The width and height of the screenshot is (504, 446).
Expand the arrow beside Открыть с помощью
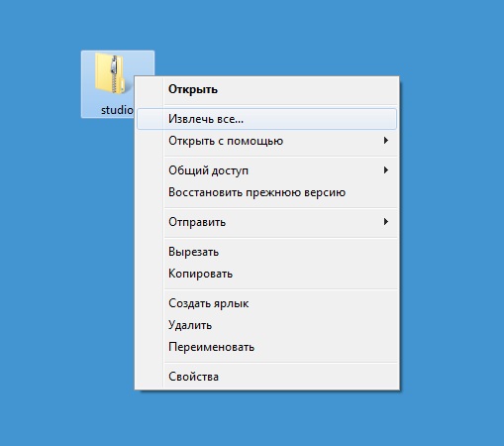tap(385, 141)
